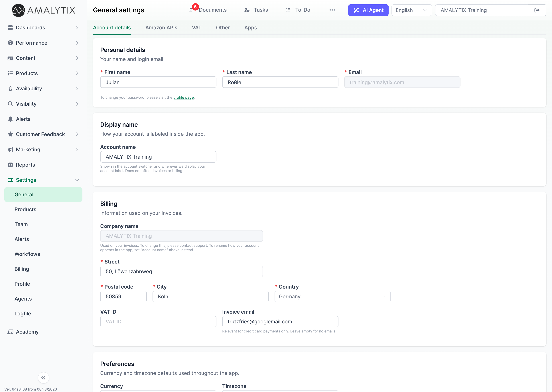The height and width of the screenshot is (392, 552).
Task: Switch to the Other tab
Action: coord(223,28)
